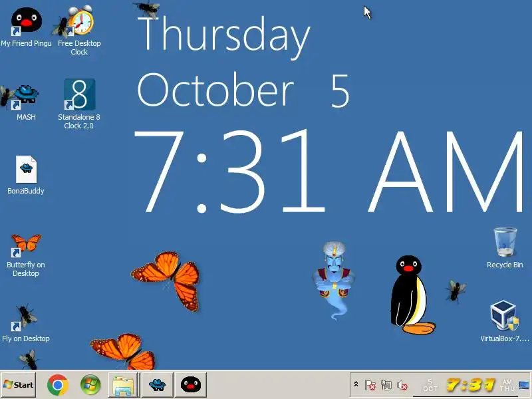Click the golden 7:31 taskbar clock
Viewport: 532px width, 399px height.
click(470, 385)
